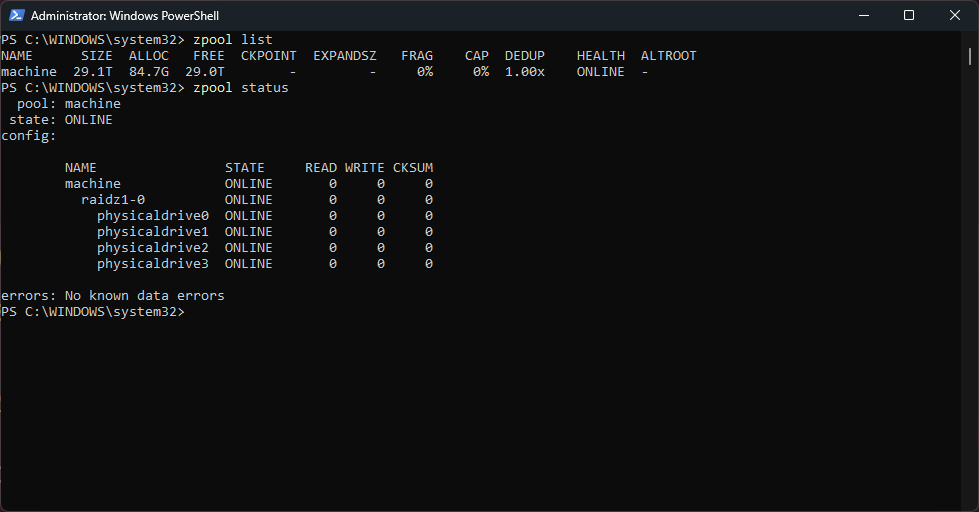Click the raidz1-0 vdev entry
979x512 pixels.
pos(113,200)
